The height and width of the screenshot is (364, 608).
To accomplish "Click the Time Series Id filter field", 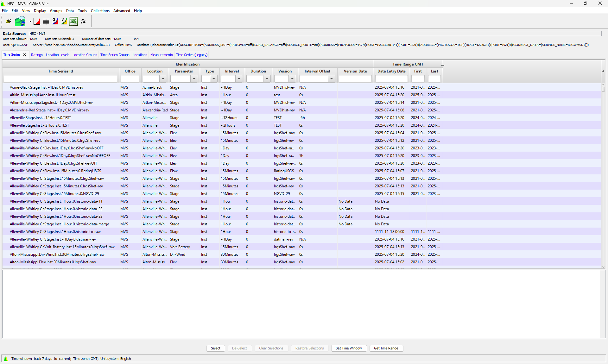I will tap(60, 79).
